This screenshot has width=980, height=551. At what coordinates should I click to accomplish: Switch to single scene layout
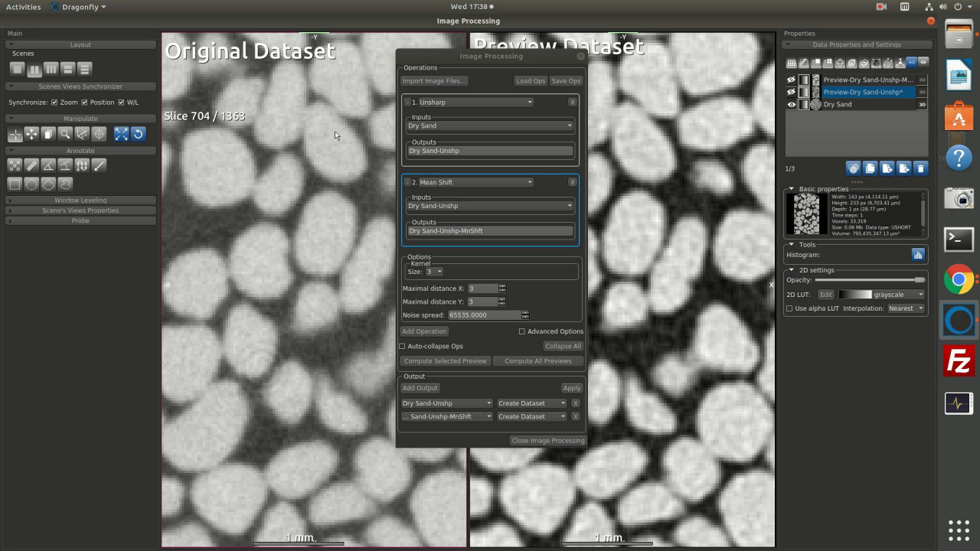pos(17,69)
